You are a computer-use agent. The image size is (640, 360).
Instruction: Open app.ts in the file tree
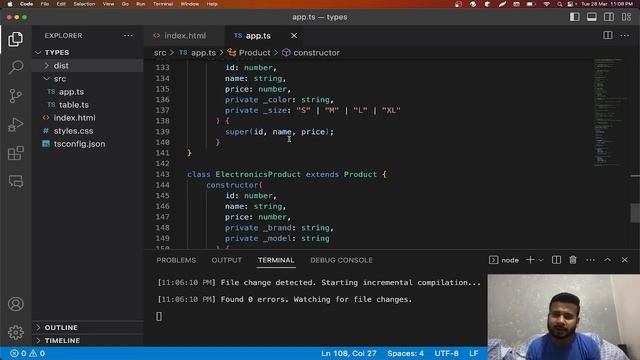[88, 92]
